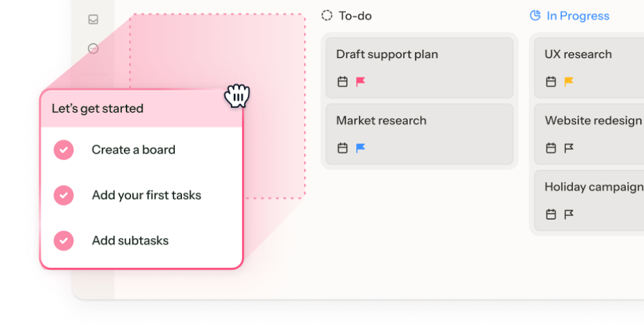Toggle the Add your first tasks checkmark
644x328 pixels.
point(63,195)
